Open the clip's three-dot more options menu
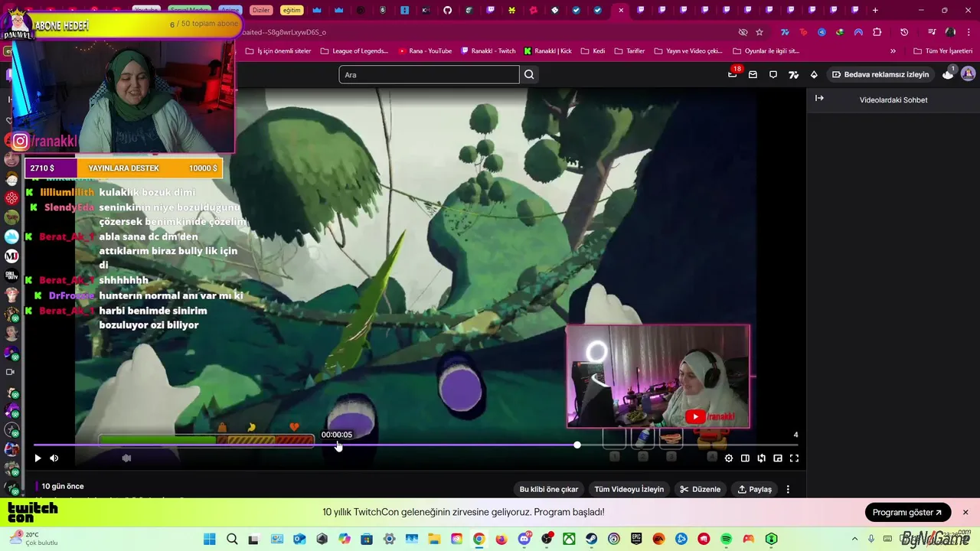Viewport: 980px width, 551px height. [x=788, y=489]
